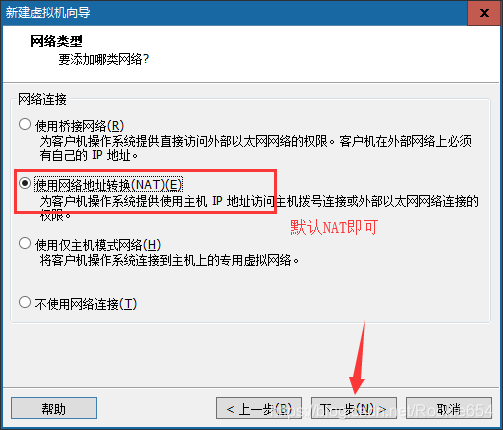Image resolution: width=503 pixels, height=430 pixels.
Task: Continue with the 下一步(N) button
Action: (354, 408)
